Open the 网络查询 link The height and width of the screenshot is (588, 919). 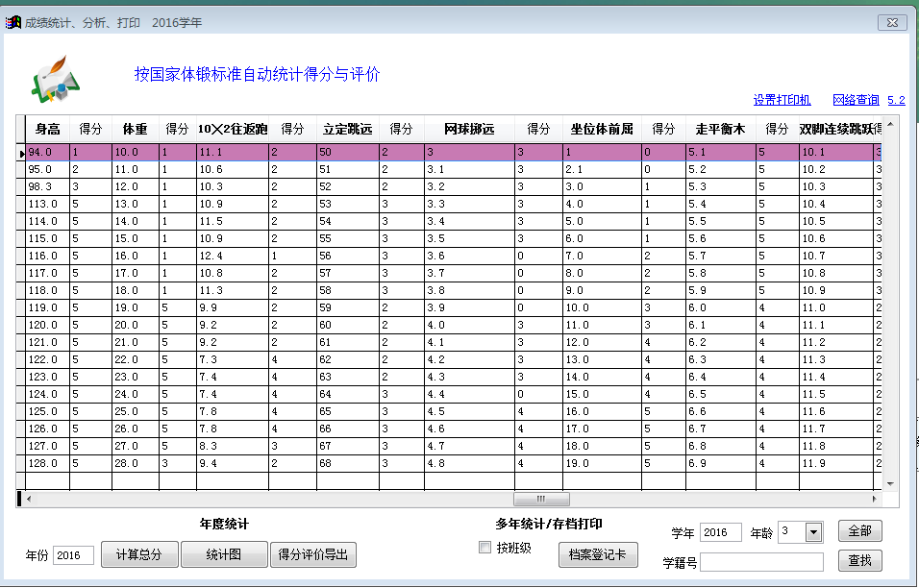(x=856, y=100)
